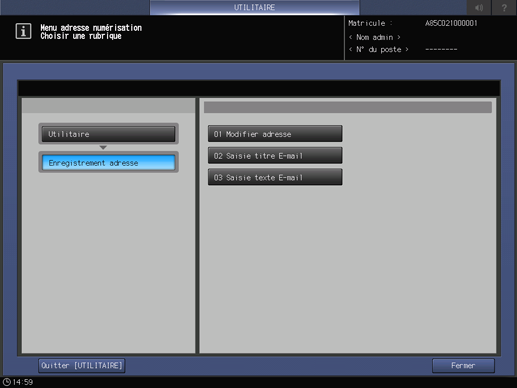Click the information icon beside menu title
The height and width of the screenshot is (388, 517).
23,31
